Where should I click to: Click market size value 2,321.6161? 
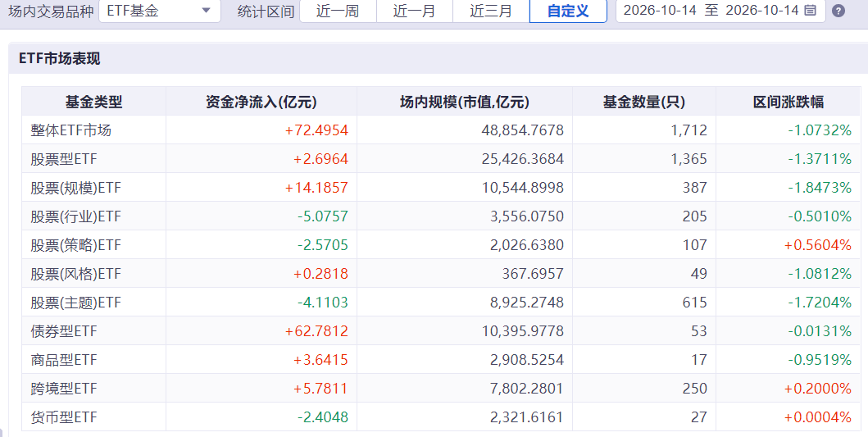tap(527, 417)
